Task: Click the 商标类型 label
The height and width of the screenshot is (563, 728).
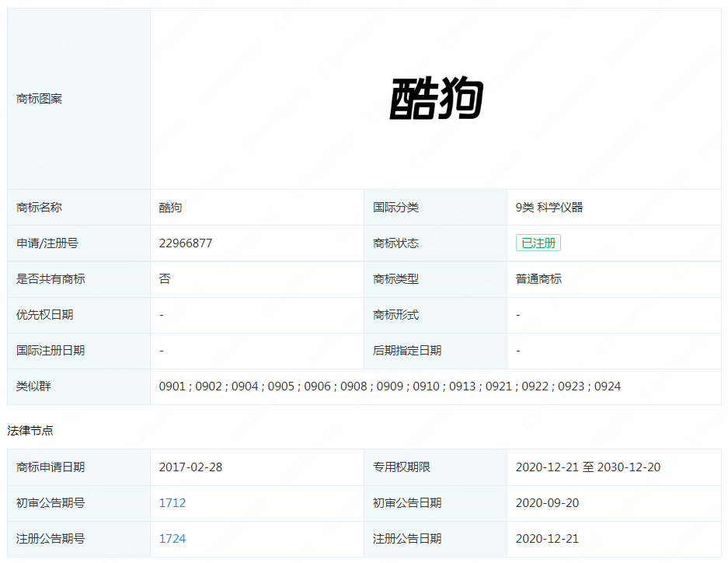Action: pyautogui.click(x=396, y=278)
